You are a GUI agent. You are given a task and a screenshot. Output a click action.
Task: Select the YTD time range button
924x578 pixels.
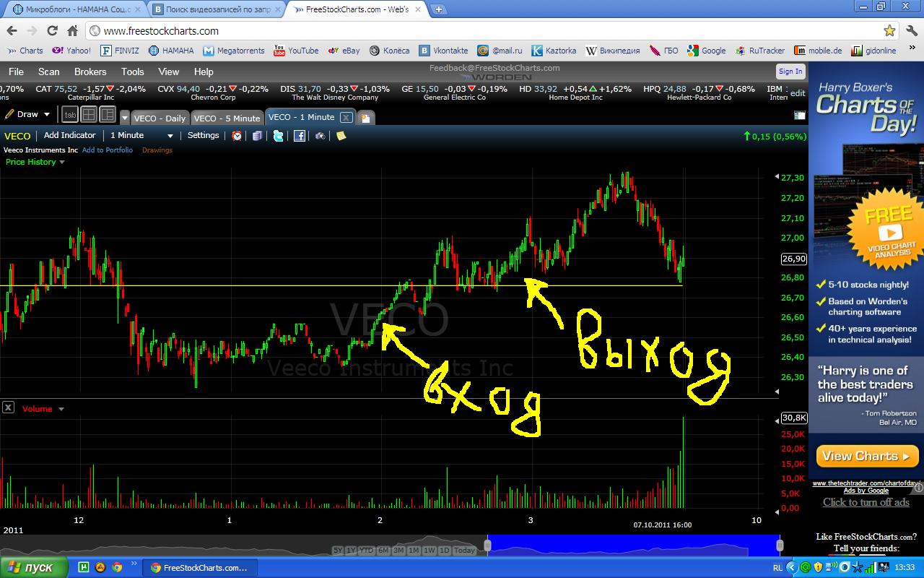coord(367,551)
